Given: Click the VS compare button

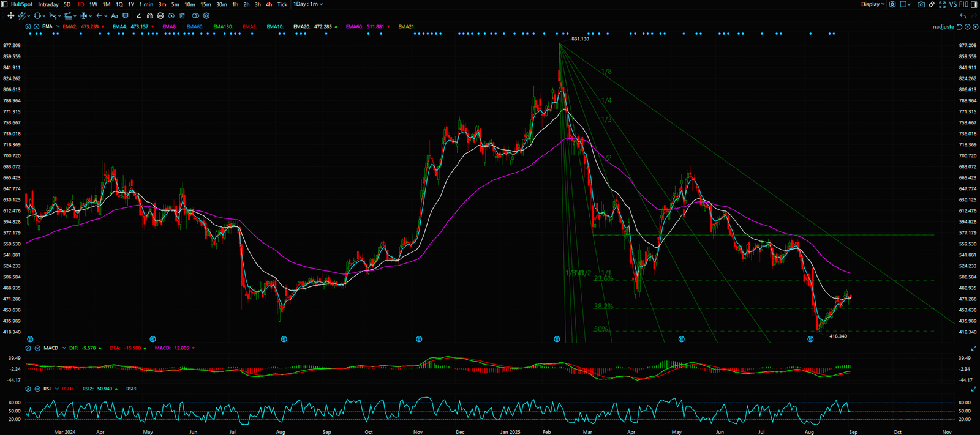Looking at the screenshot, I should point(952,4).
